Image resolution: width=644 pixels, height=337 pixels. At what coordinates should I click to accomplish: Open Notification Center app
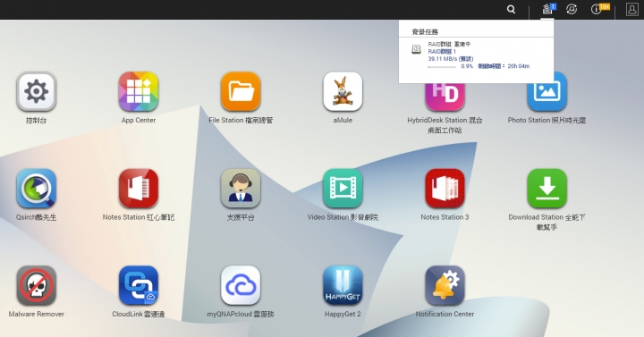[x=445, y=286]
